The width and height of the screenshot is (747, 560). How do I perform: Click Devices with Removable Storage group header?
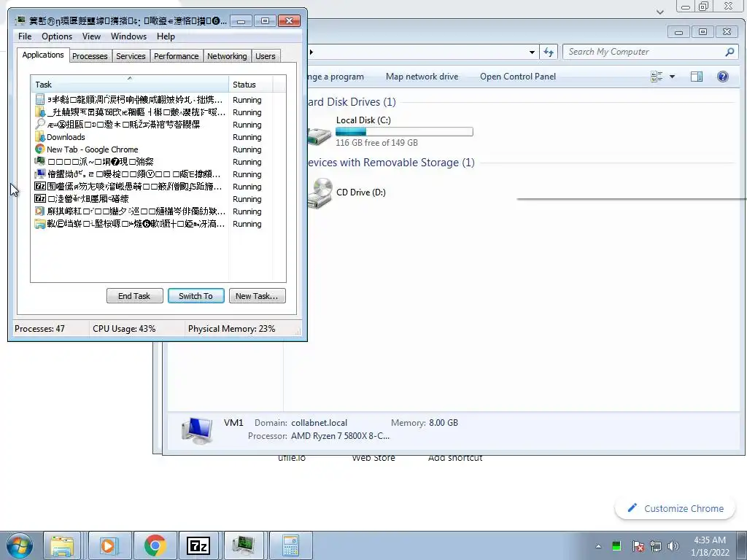pos(391,163)
